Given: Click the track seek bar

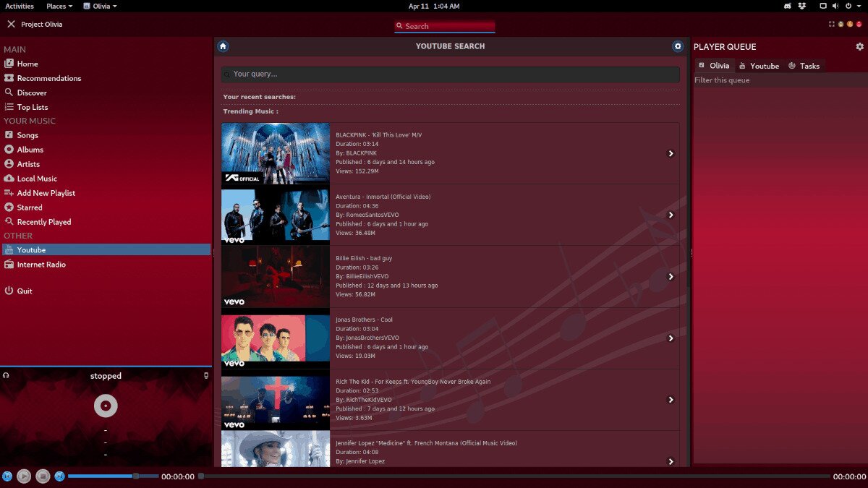Looking at the screenshot, I should pos(514,476).
